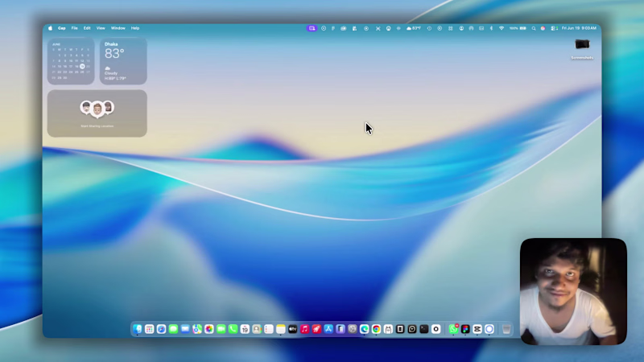Open the Window menu
This screenshot has width=644, height=362.
(x=118, y=28)
